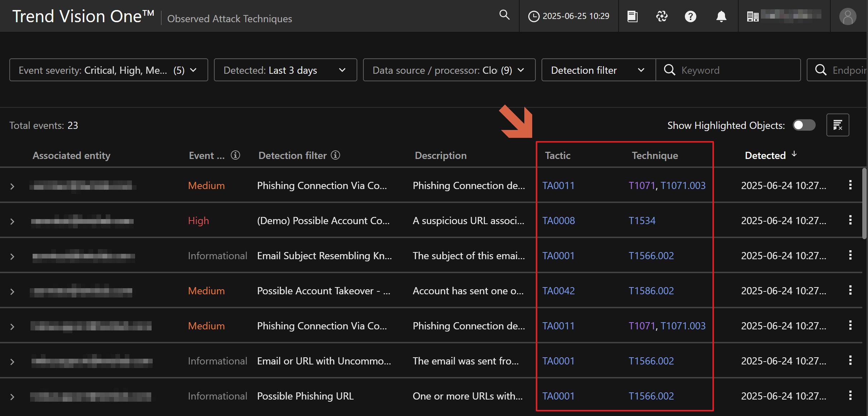Open the help question mark icon
This screenshot has height=416, width=868.
point(690,16)
